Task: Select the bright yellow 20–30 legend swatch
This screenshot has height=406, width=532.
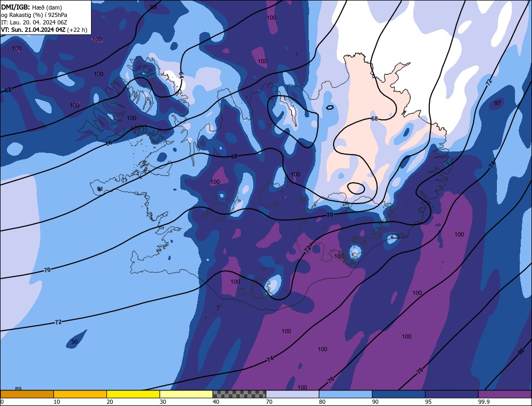Action: point(133,394)
